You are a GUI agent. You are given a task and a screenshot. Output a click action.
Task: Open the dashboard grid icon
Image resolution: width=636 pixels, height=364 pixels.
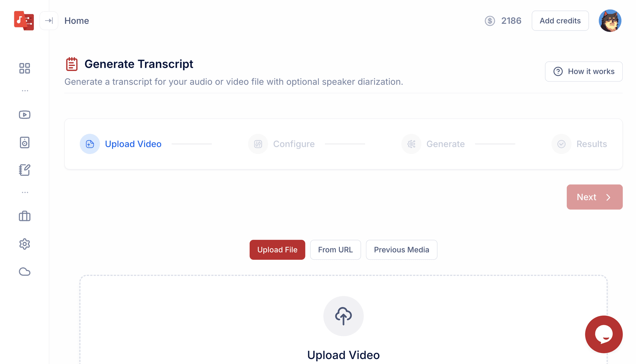tap(25, 68)
